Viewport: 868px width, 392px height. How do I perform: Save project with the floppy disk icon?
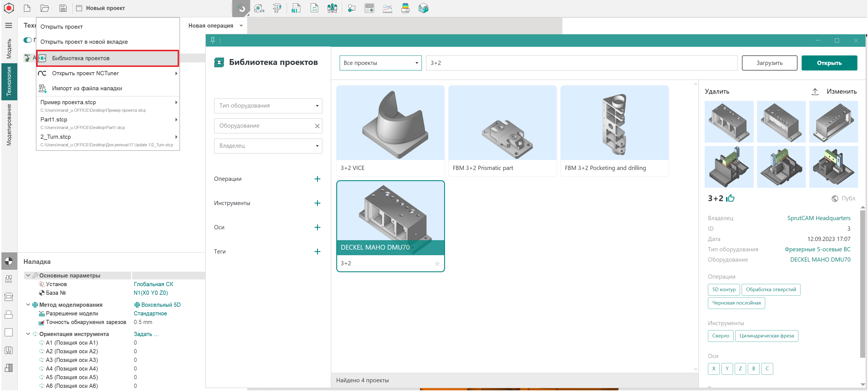tap(63, 8)
